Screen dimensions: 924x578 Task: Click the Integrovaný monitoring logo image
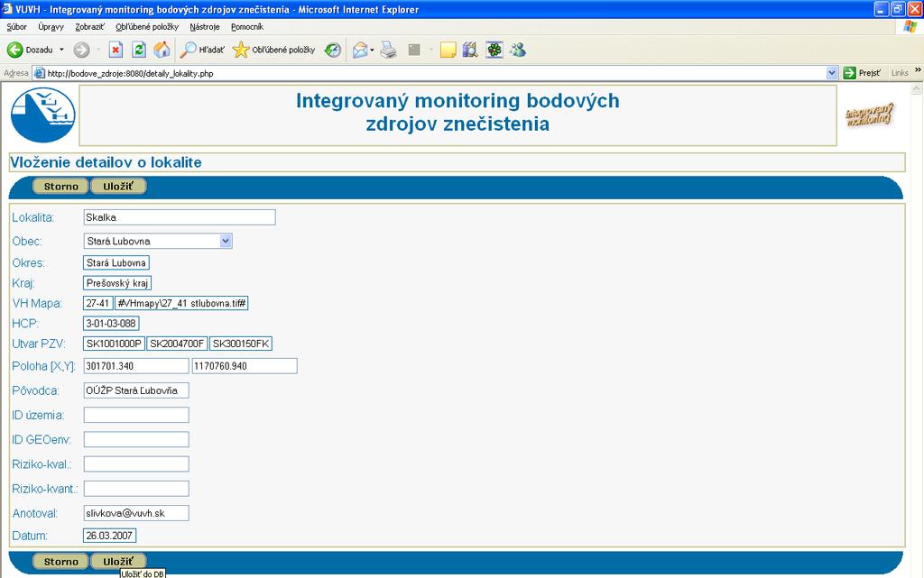[x=870, y=115]
